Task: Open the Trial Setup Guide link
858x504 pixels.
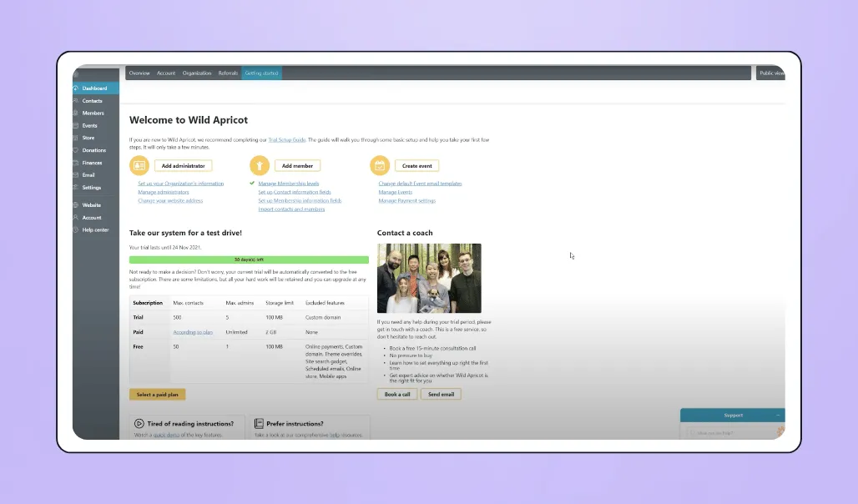Action: click(286, 139)
